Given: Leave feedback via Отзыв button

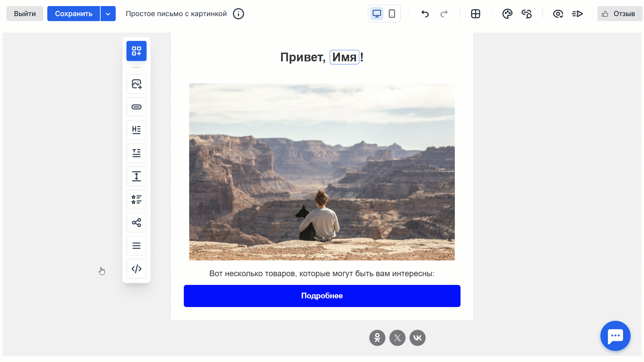Looking at the screenshot, I should click(620, 14).
